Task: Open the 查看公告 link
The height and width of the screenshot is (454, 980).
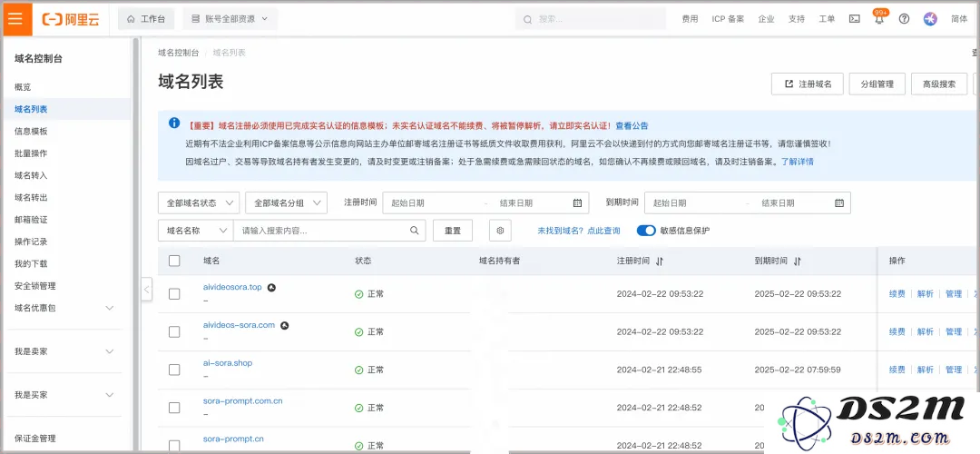Action: [x=632, y=125]
